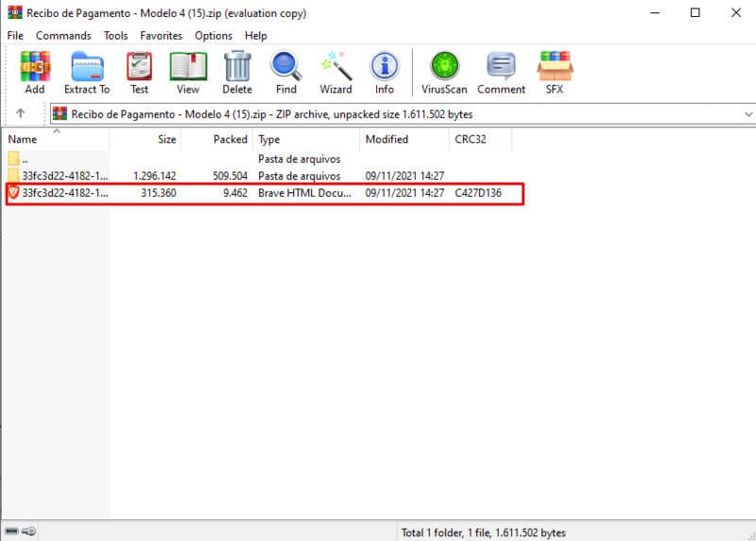Show archive Info icon

385,66
